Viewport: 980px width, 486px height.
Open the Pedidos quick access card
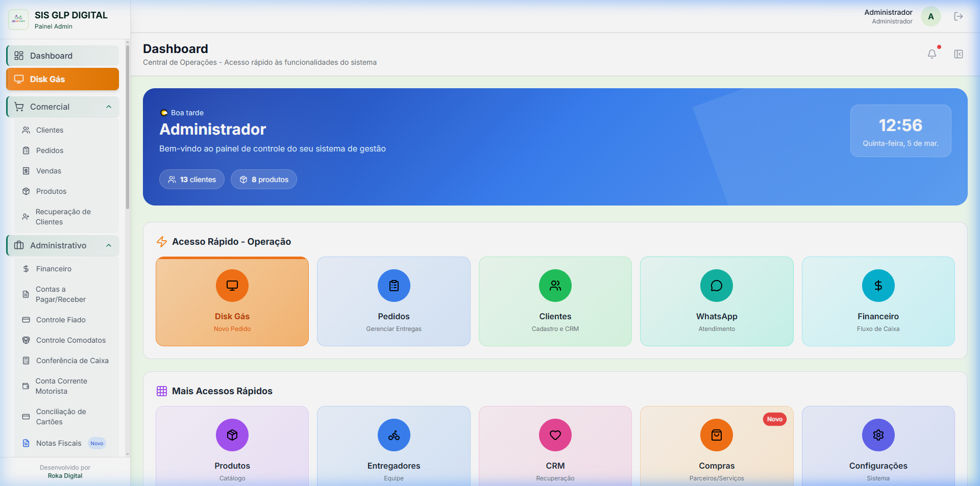394,301
